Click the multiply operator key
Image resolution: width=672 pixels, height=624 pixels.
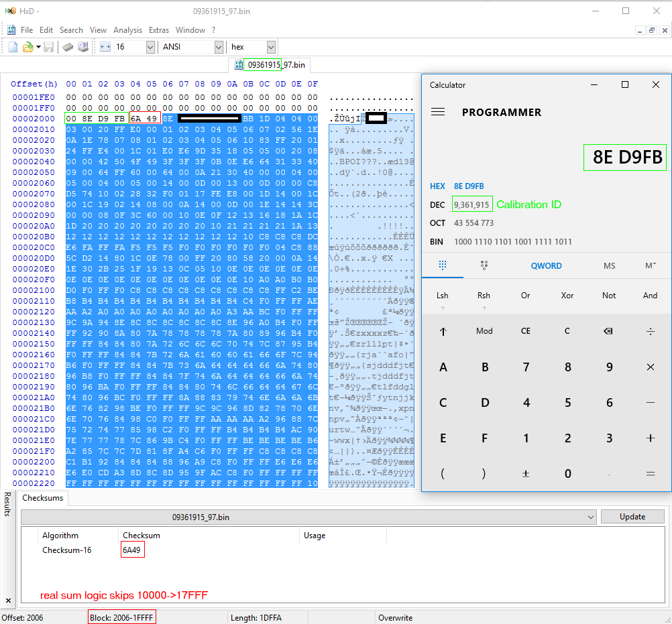650,367
